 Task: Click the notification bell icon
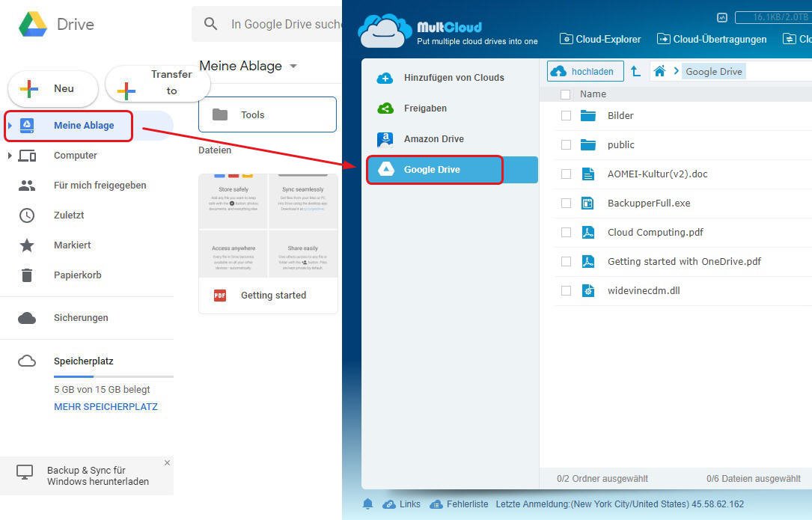(x=367, y=504)
